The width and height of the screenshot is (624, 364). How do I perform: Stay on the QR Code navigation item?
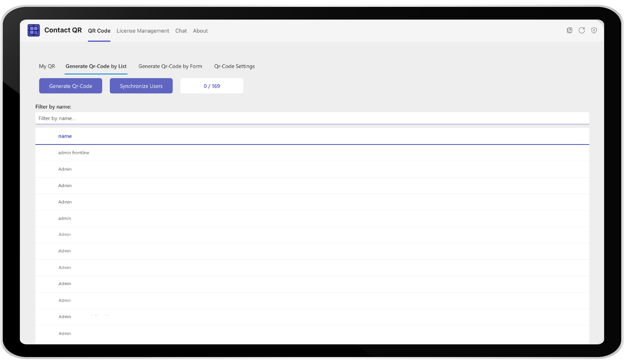click(99, 31)
